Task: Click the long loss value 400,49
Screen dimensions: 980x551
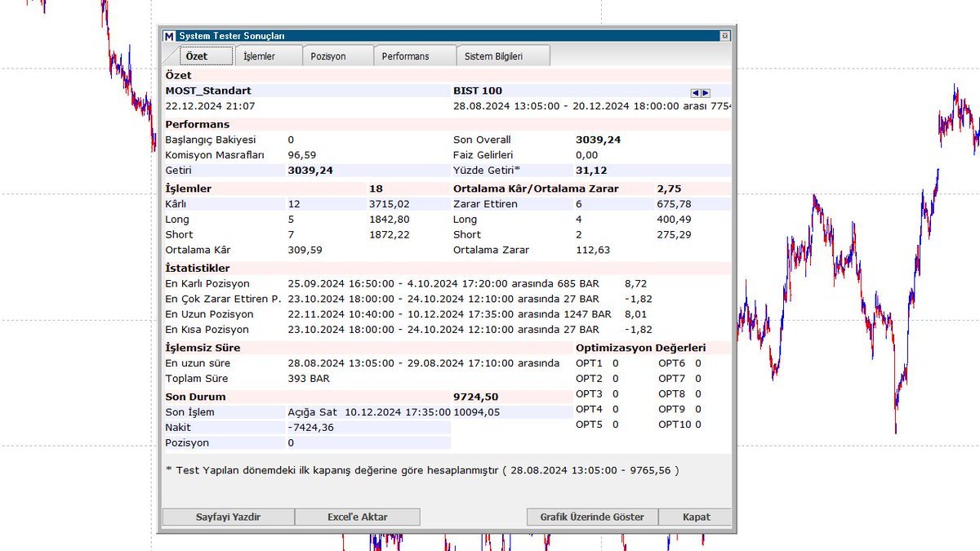Action: (x=674, y=220)
